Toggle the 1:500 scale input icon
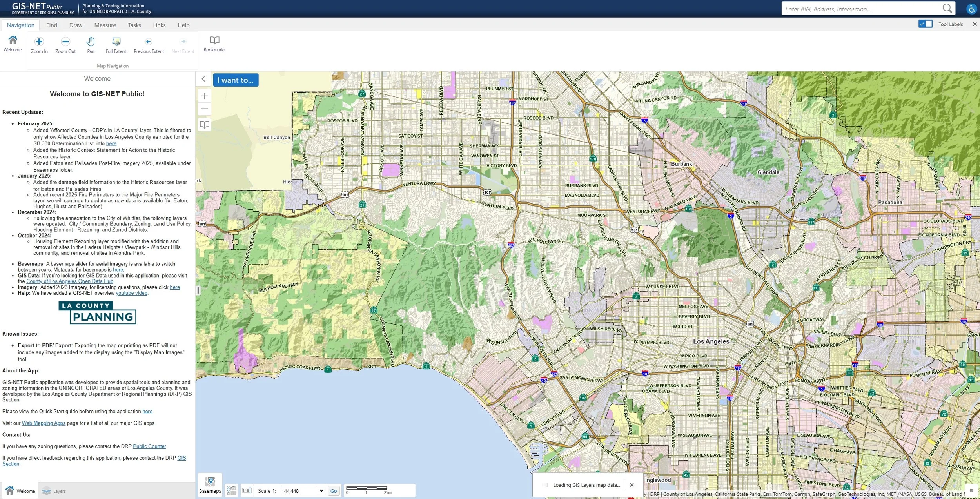This screenshot has width=980, height=499. pyautogui.click(x=247, y=490)
